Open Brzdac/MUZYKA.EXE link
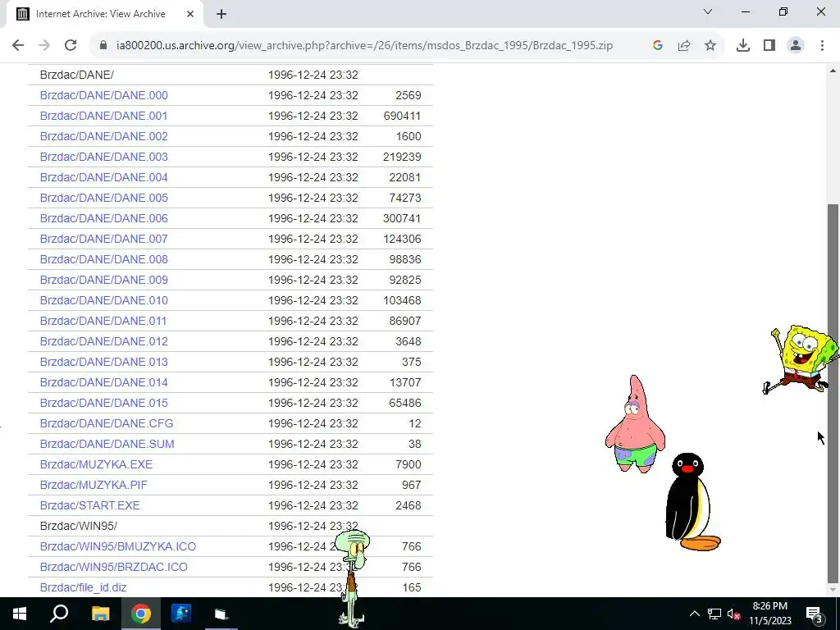840x630 pixels. tap(97, 464)
